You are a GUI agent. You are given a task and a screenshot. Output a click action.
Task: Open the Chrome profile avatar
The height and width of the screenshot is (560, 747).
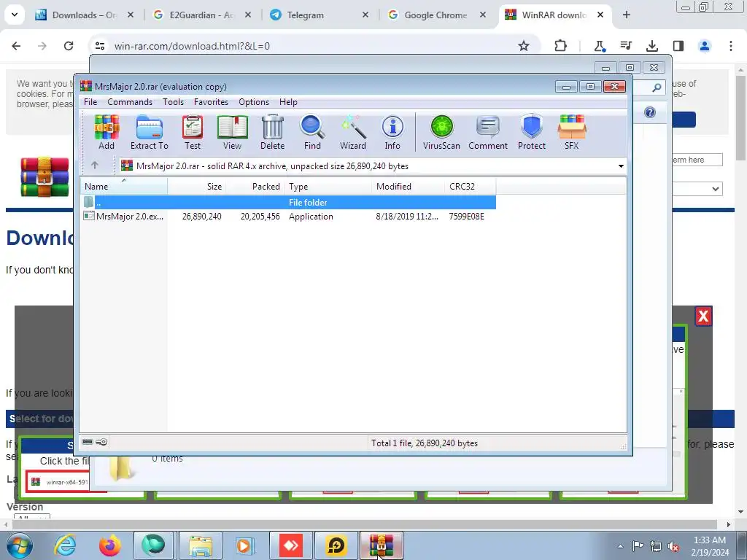[x=704, y=46]
